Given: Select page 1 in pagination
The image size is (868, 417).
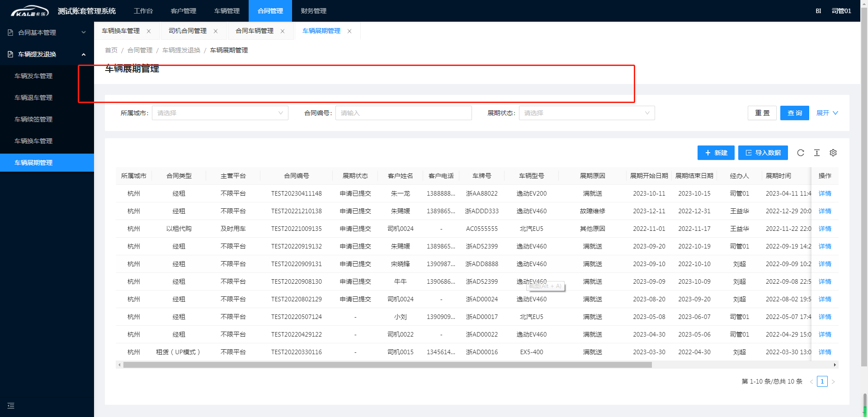Looking at the screenshot, I should pyautogui.click(x=822, y=381).
